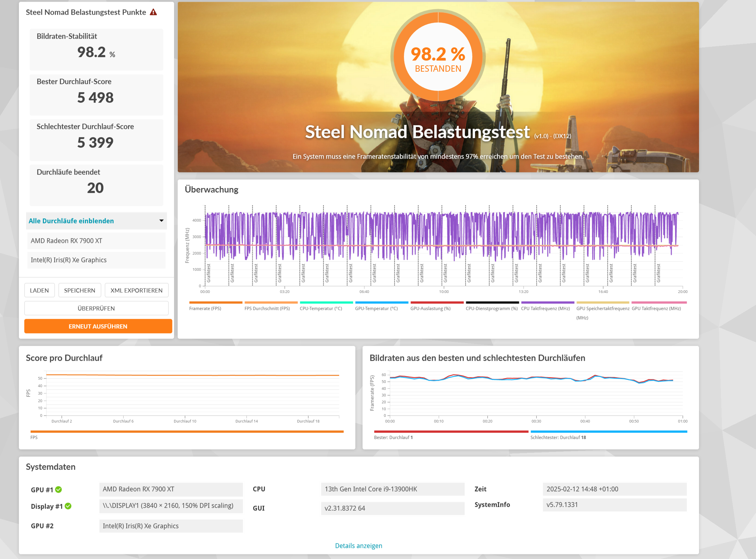Toggle the CPU-Temperatur legend entry

pos(326,306)
